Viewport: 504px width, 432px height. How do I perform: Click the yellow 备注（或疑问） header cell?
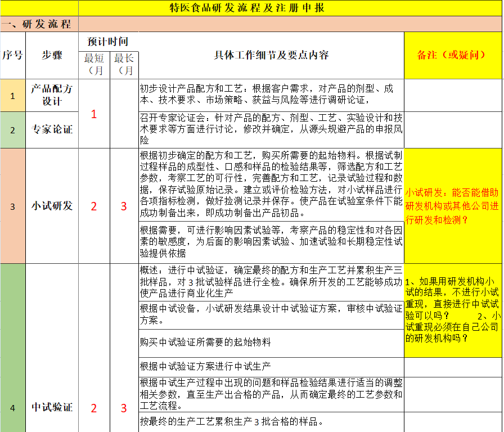click(452, 55)
